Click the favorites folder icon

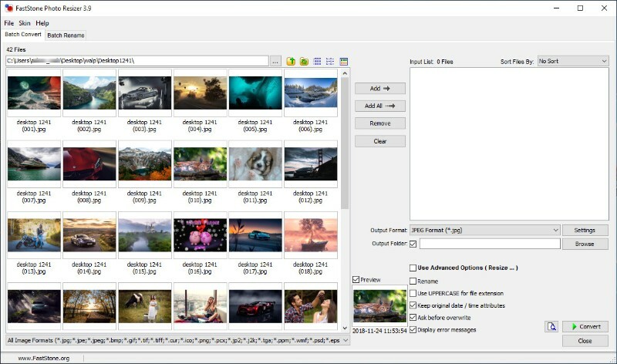point(304,61)
